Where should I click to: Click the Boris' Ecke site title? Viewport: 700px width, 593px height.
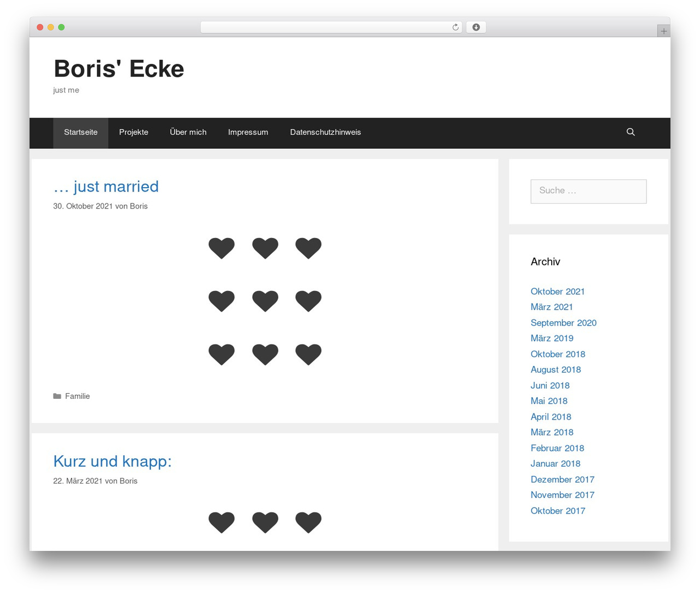[119, 69]
